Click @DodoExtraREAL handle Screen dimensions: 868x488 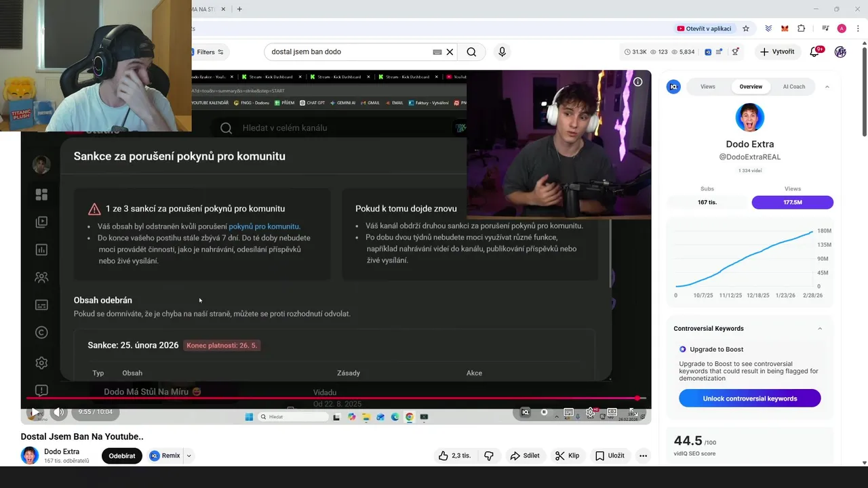click(x=750, y=157)
